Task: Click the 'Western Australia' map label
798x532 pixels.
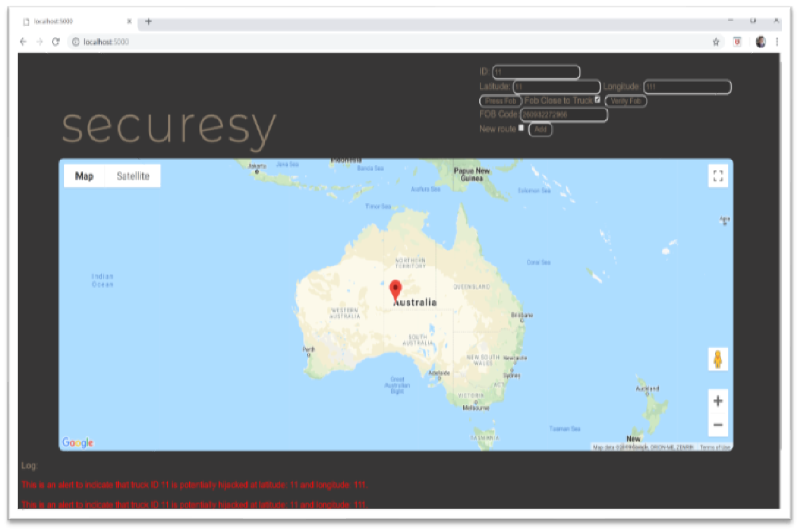Action: click(x=345, y=313)
